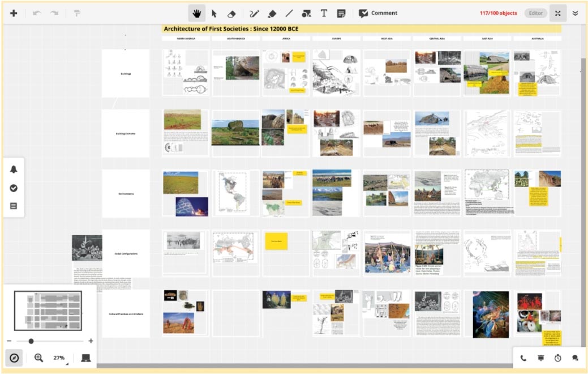Toggle the minimap navigator compass

click(x=14, y=358)
